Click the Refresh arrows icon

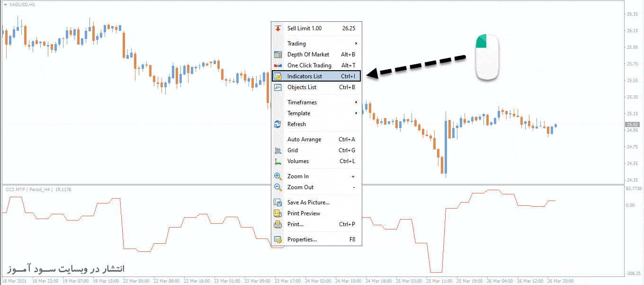tap(278, 124)
